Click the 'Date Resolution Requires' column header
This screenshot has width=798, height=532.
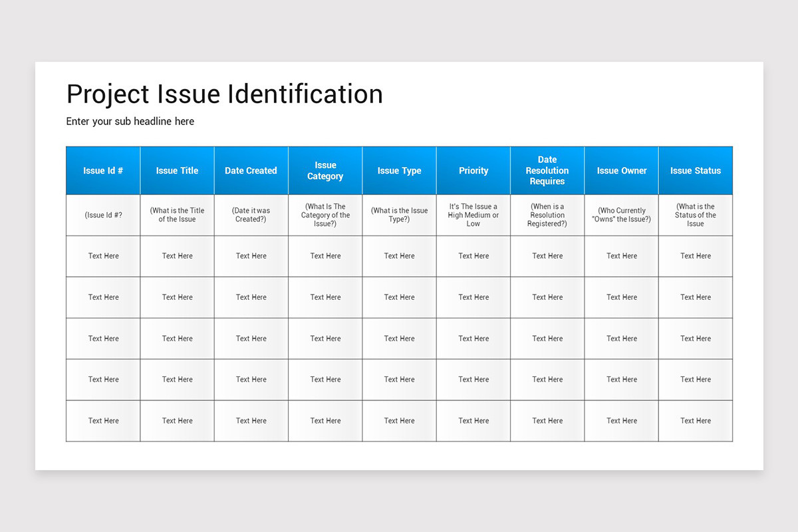pos(547,170)
